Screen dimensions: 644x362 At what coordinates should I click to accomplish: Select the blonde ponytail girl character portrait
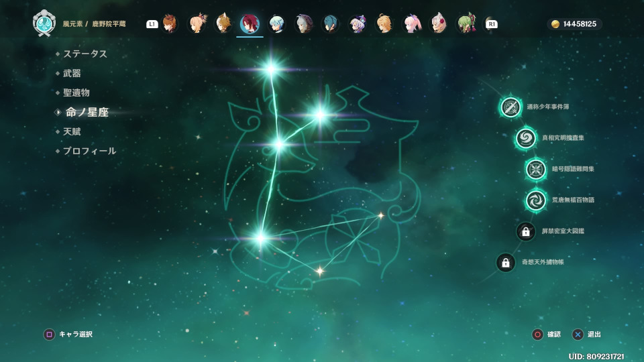[x=197, y=24]
